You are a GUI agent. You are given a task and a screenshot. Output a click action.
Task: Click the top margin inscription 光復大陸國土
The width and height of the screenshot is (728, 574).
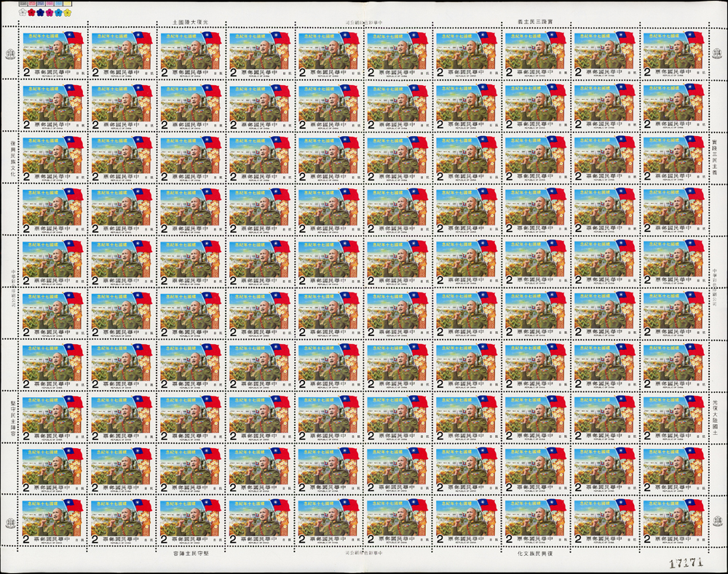tap(186, 23)
